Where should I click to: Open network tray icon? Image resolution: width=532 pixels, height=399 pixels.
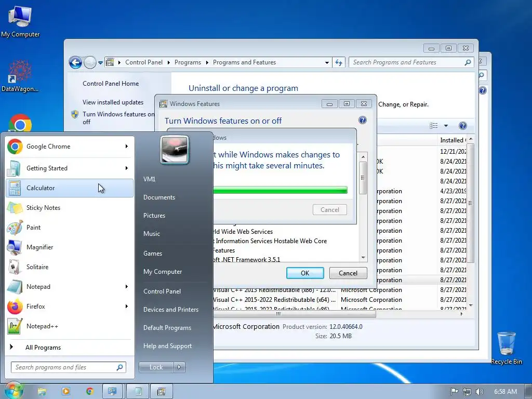point(467,392)
